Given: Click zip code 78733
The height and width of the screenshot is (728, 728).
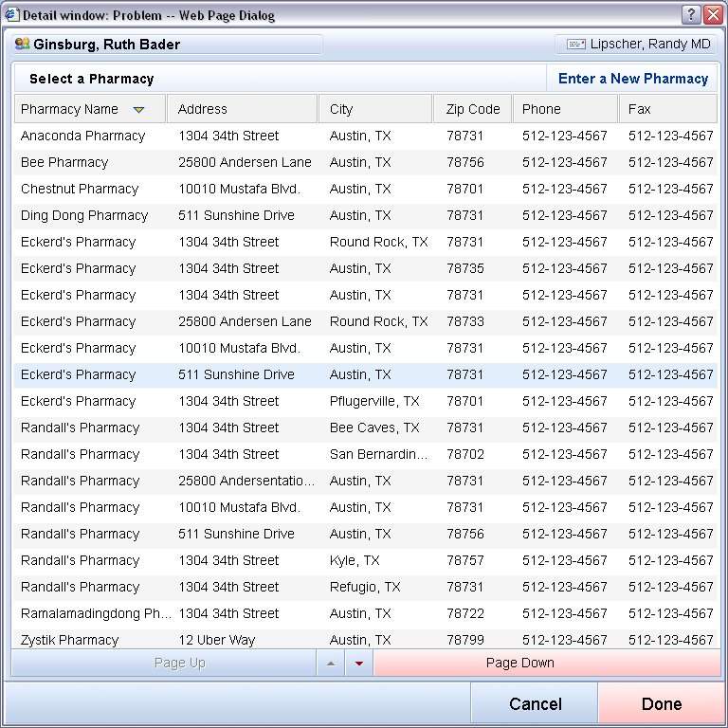Looking at the screenshot, I should (465, 321).
